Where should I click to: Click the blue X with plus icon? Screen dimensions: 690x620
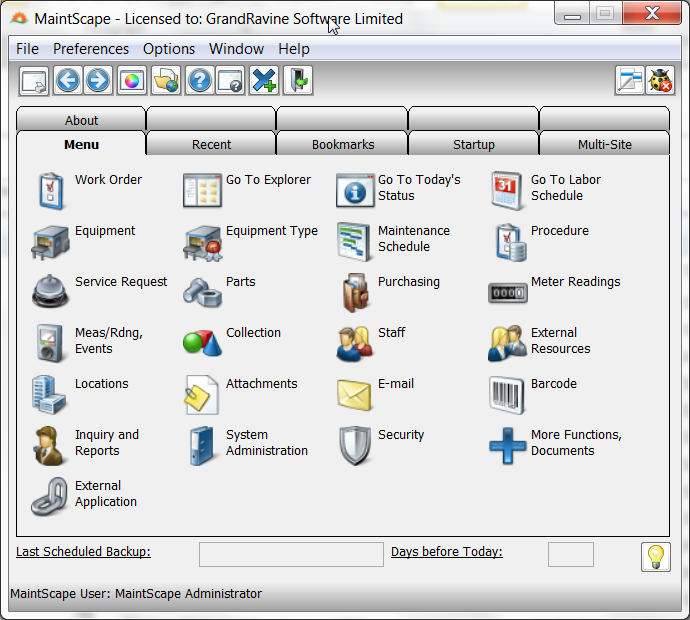point(264,81)
